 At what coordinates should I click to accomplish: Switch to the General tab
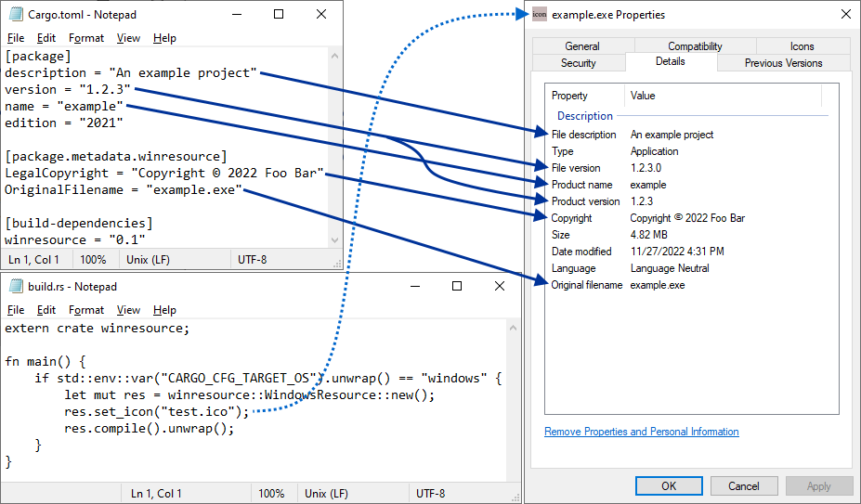point(582,46)
